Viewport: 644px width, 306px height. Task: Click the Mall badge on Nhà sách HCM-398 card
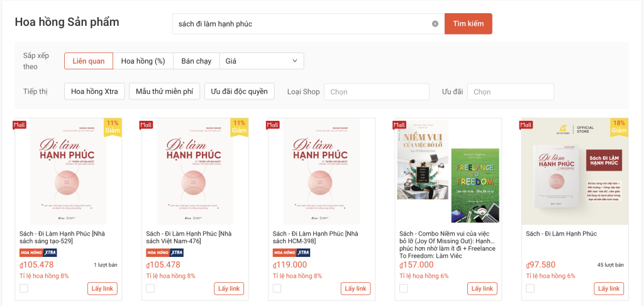(x=273, y=125)
